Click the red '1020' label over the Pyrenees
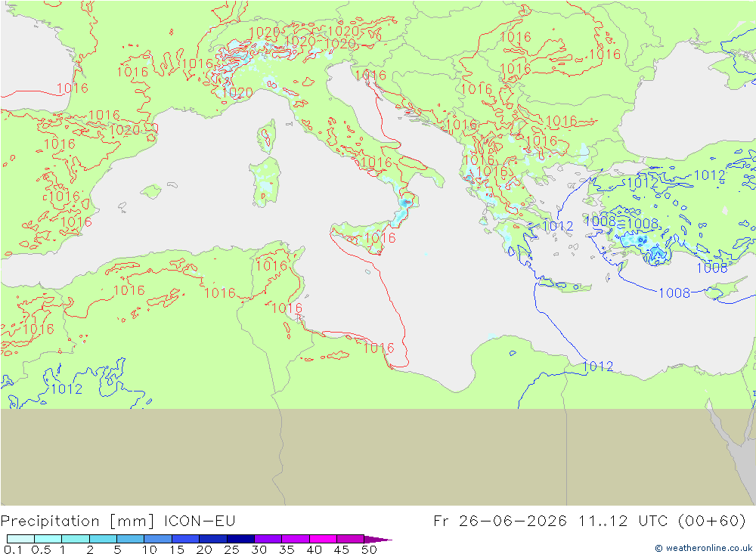The height and width of the screenshot is (554, 756). pos(125,130)
